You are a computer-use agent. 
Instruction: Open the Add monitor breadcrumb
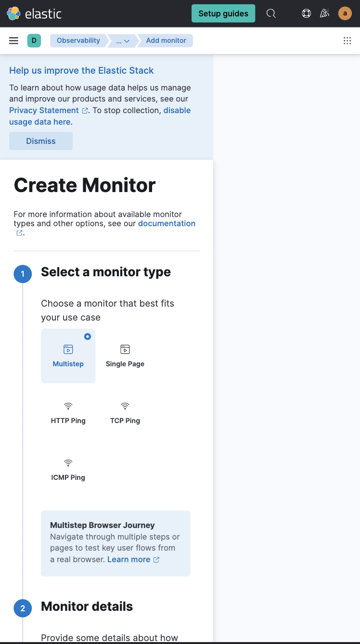tap(166, 40)
